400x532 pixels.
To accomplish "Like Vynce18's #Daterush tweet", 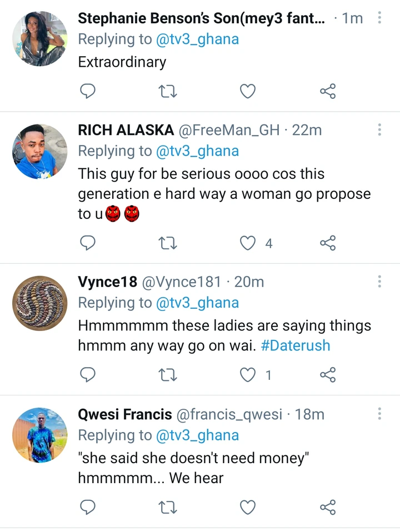I will 248,375.
